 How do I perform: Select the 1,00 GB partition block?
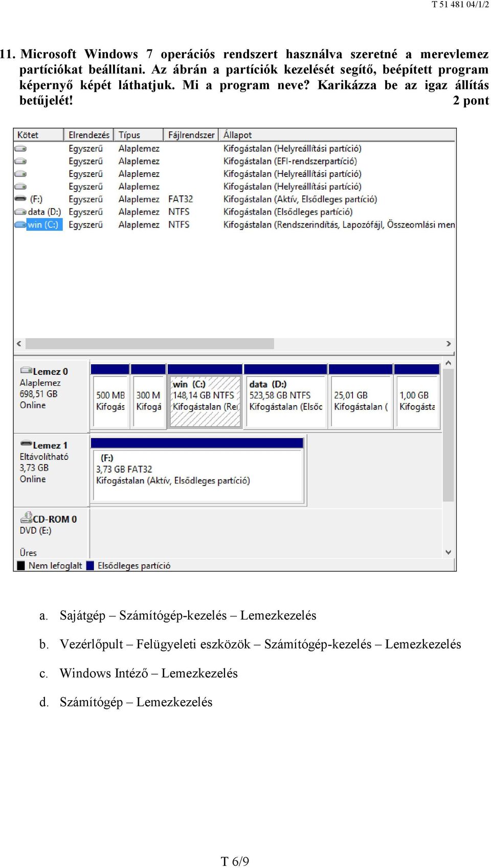coord(417,396)
